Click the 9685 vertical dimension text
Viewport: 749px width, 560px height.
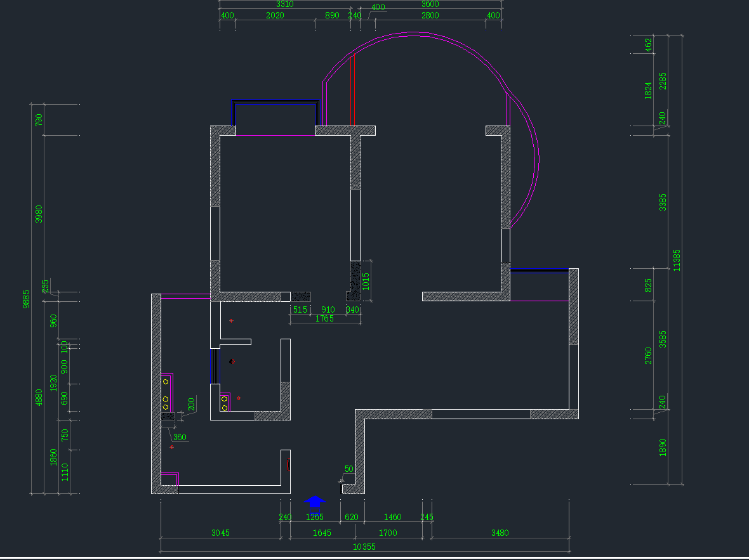click(27, 298)
